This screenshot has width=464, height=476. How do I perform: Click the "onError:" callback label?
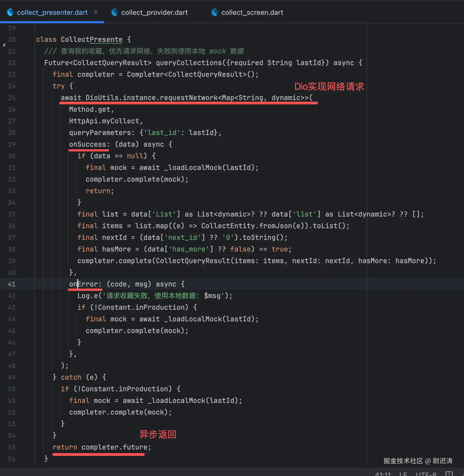pyautogui.click(x=86, y=284)
